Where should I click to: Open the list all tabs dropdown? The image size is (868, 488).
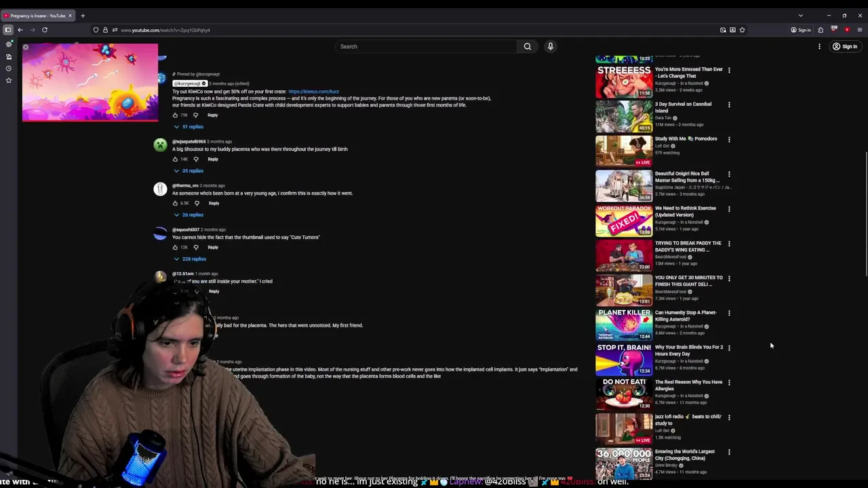click(x=801, y=16)
